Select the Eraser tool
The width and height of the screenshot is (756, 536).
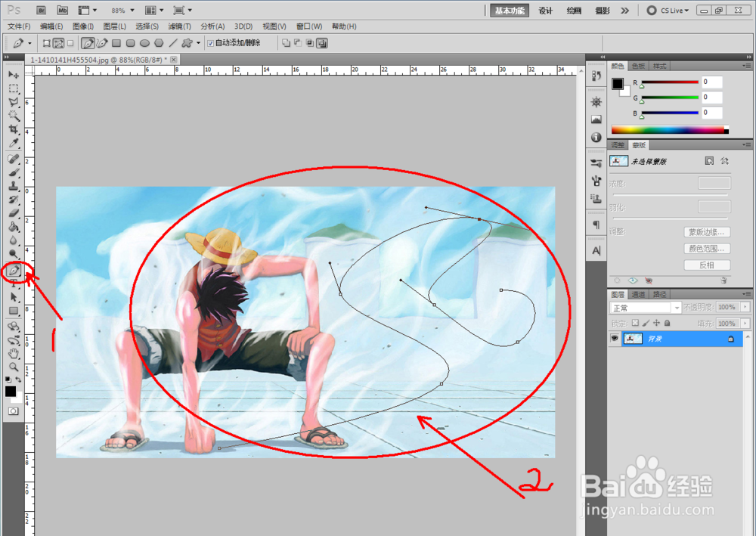pyautogui.click(x=14, y=213)
